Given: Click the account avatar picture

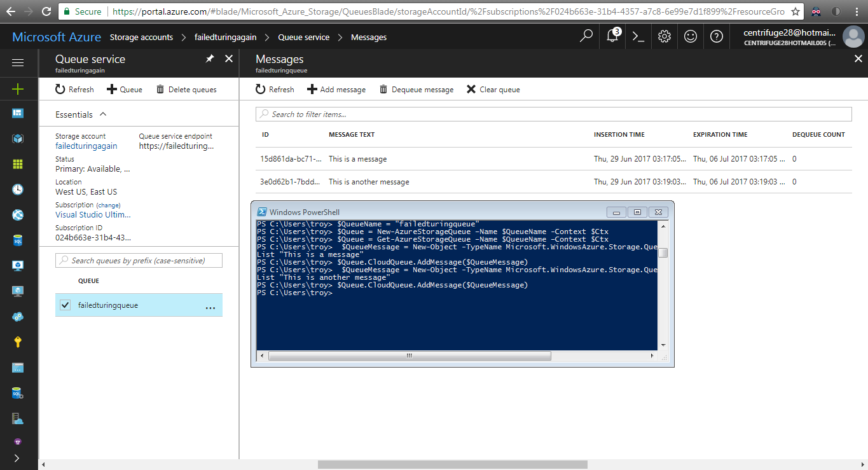Looking at the screenshot, I should pyautogui.click(x=853, y=37).
